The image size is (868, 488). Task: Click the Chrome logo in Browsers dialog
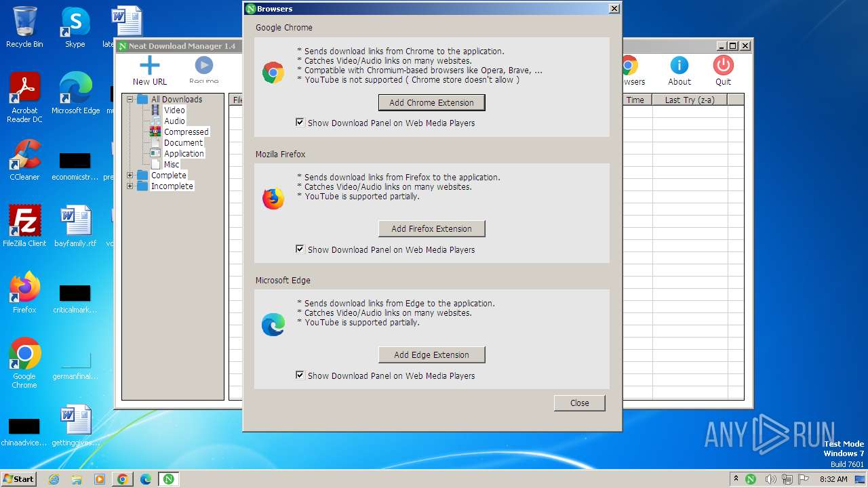point(273,73)
